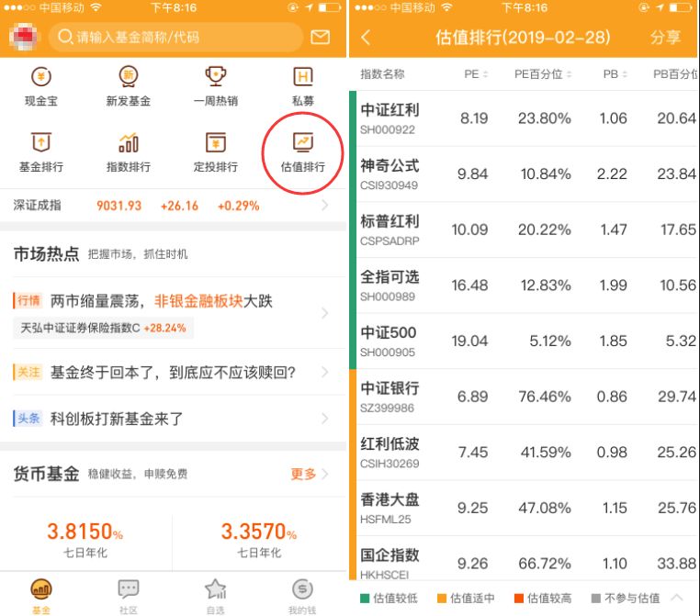Screen dimensions: 700x616
Task: Open 中证银行 SZ399986 row
Action: (525, 397)
